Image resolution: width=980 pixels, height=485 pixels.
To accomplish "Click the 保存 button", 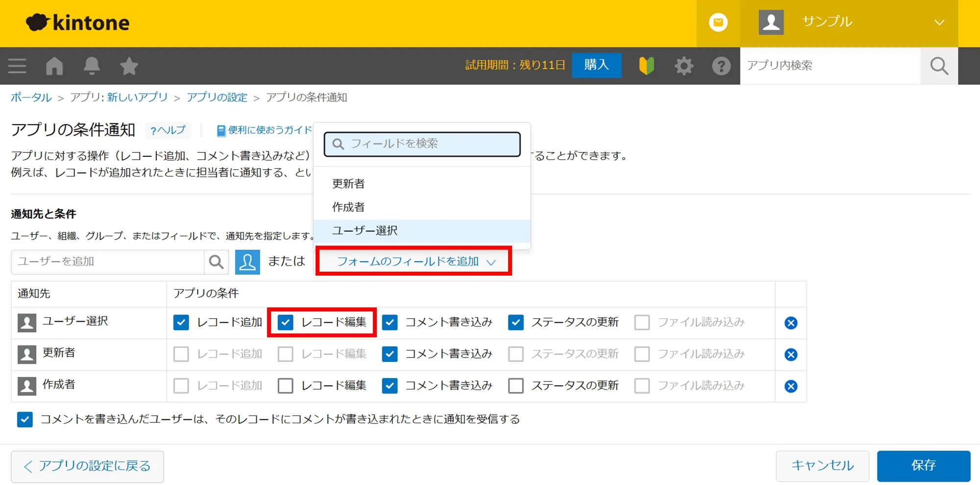I will 923,465.
